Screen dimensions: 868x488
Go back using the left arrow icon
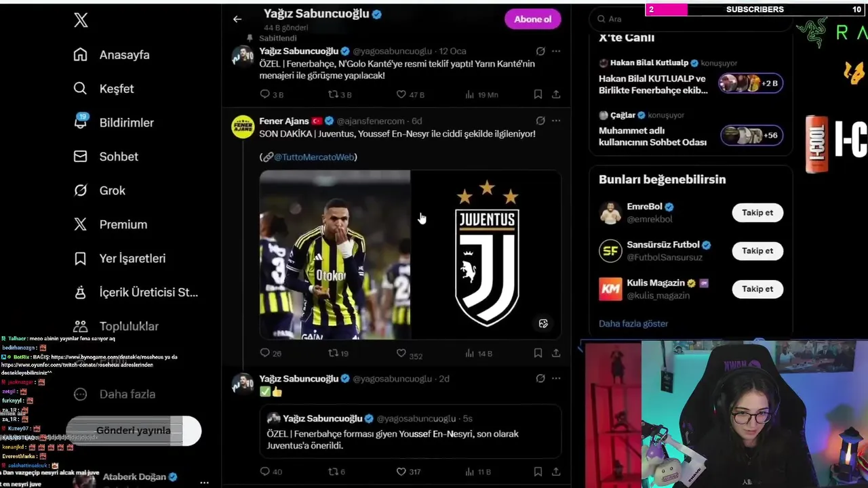click(237, 19)
